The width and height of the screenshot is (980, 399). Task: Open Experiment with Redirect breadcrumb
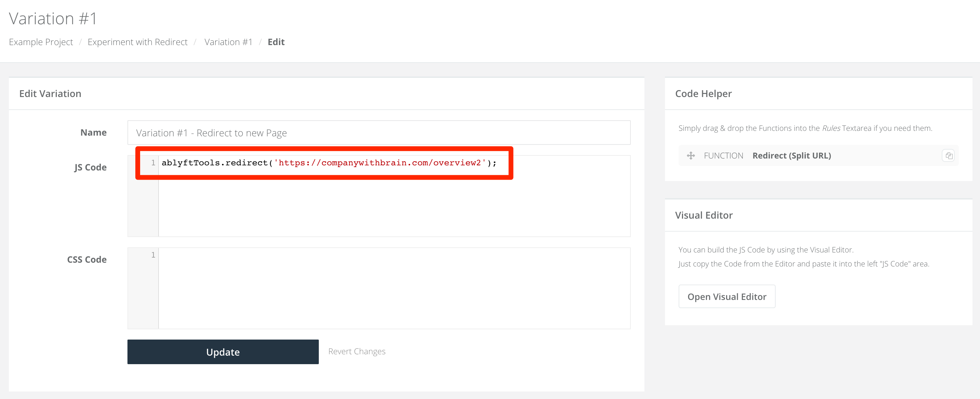pyautogui.click(x=137, y=42)
